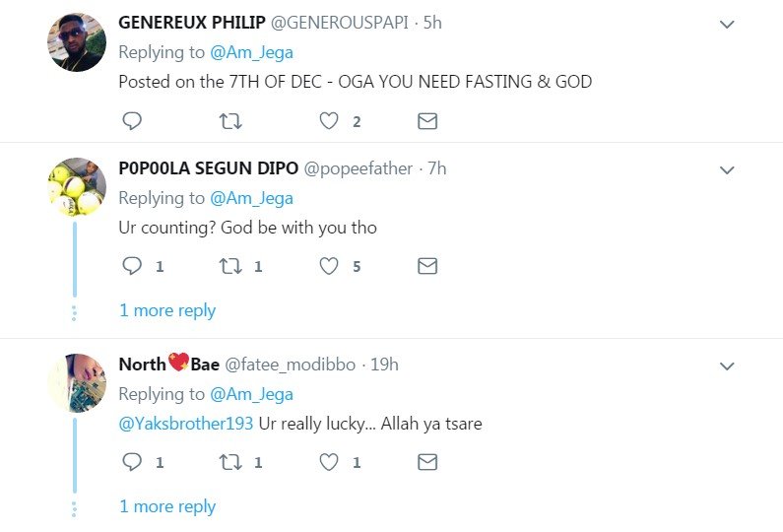783x532 pixels.
Task: Like the tweet by @popeefather
Action: (x=329, y=266)
